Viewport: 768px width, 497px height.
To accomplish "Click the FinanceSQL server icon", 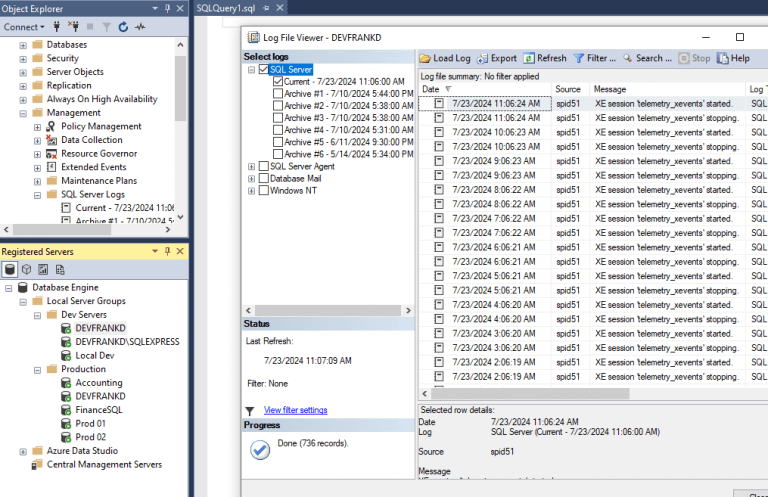I will [x=66, y=410].
